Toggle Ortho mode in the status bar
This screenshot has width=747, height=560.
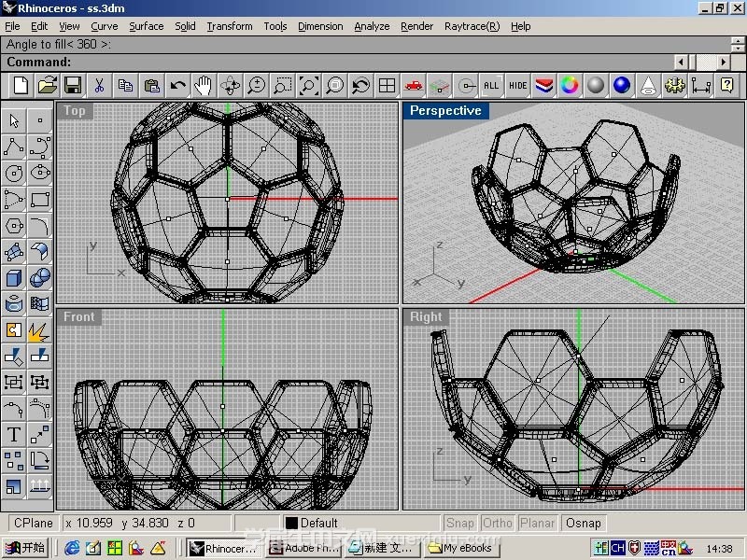tap(498, 523)
